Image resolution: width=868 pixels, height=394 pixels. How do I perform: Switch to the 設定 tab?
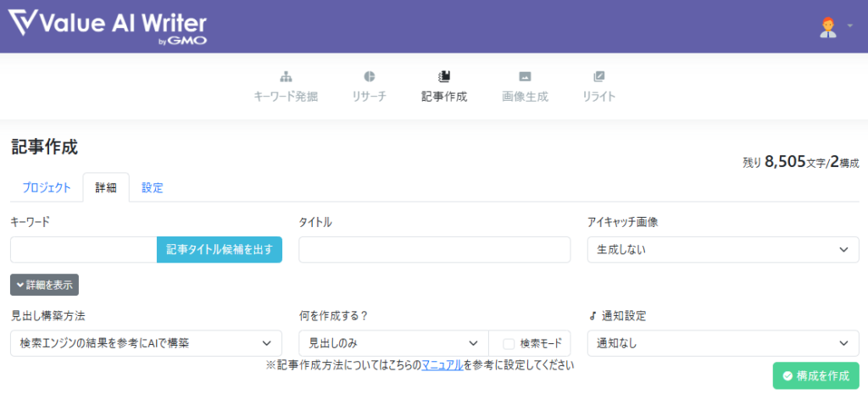pyautogui.click(x=153, y=188)
